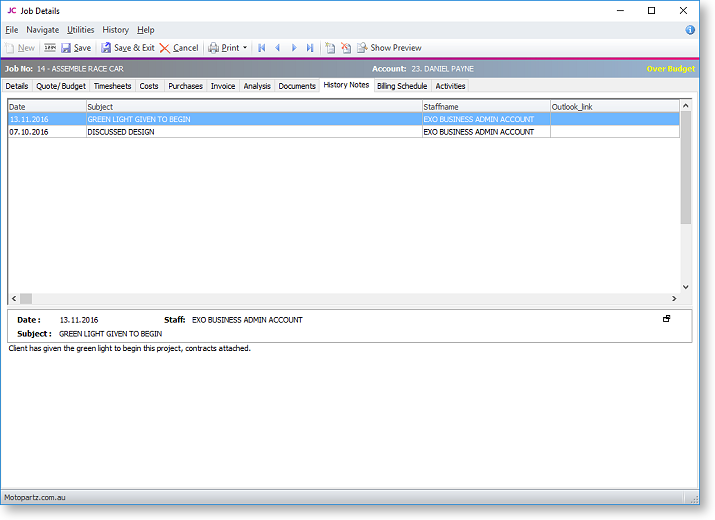Select the 13.11.2016 date cell
The image size is (715, 520).
pos(47,119)
